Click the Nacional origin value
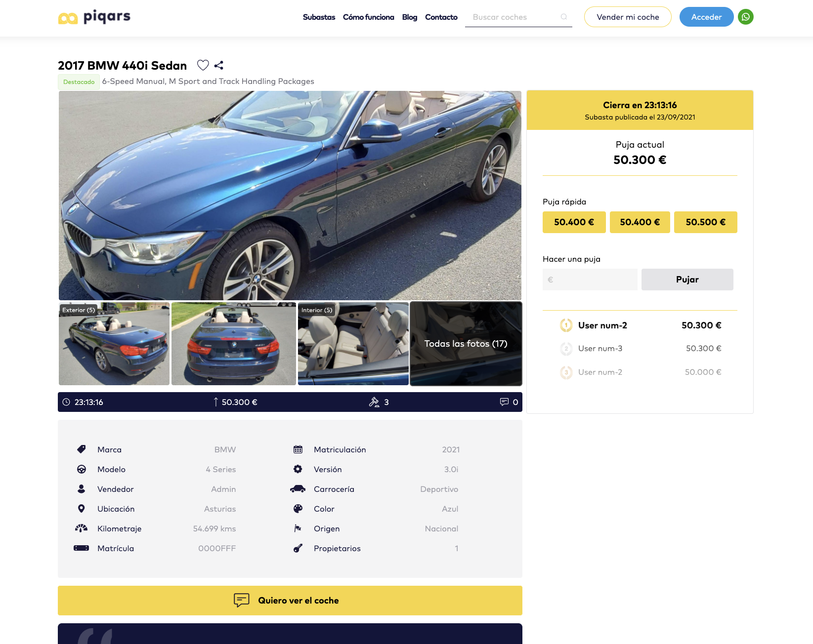813x644 pixels. (x=441, y=528)
